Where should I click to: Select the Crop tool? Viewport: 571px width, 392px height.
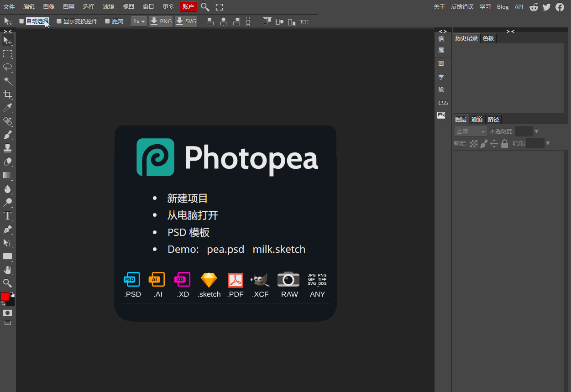click(8, 94)
